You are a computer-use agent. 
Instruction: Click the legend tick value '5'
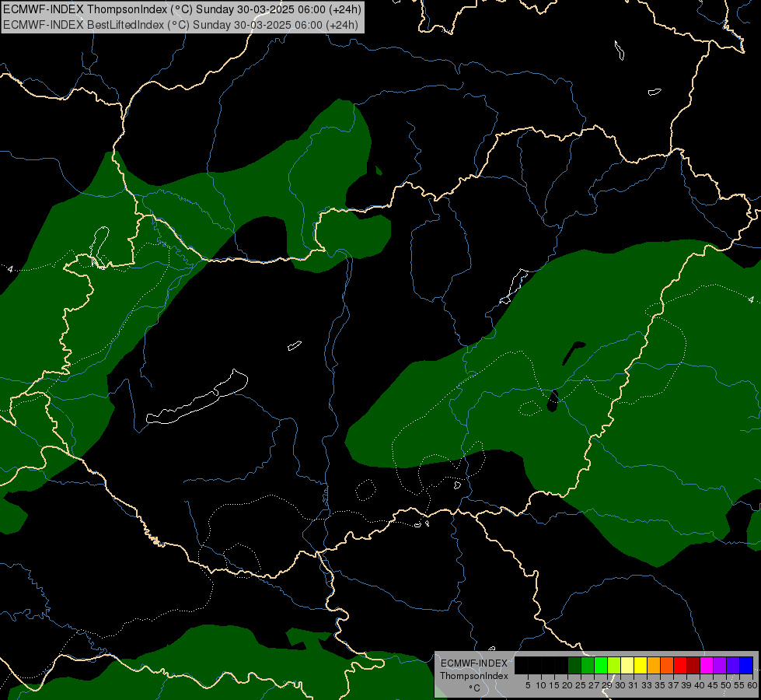(528, 685)
